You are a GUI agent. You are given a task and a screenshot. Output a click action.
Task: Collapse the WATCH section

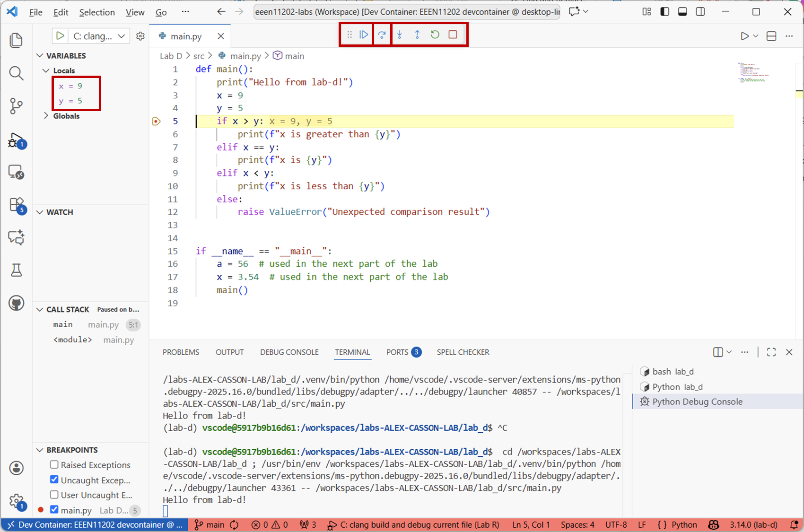pos(40,212)
